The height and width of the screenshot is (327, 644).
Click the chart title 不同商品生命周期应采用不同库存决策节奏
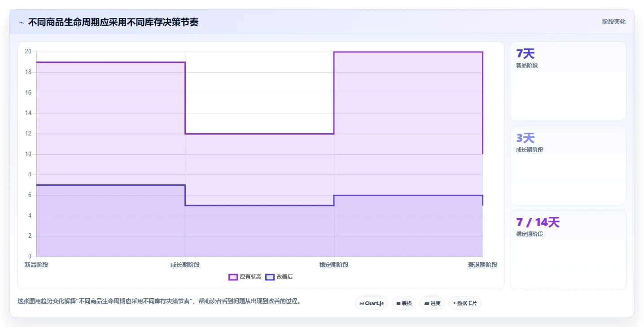click(x=113, y=22)
